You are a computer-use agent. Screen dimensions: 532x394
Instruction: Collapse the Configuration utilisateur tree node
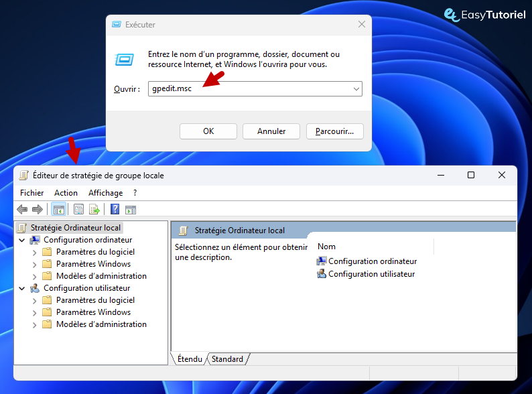point(22,288)
